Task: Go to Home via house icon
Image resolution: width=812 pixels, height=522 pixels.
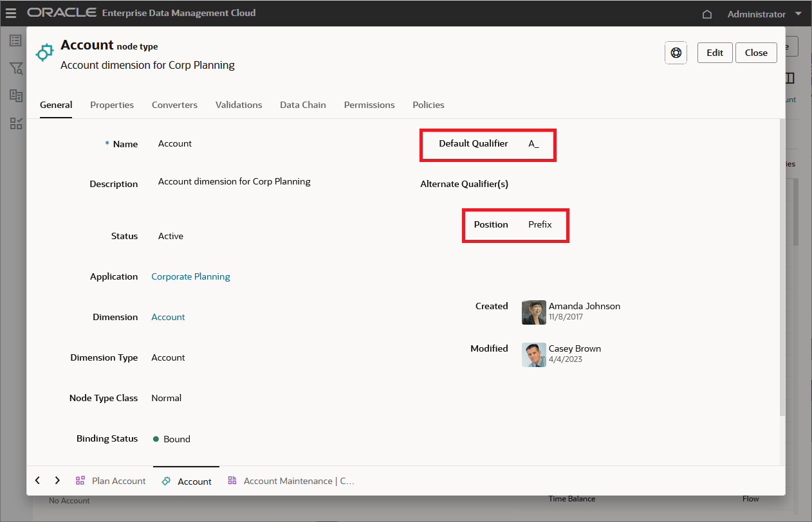Action: click(707, 14)
